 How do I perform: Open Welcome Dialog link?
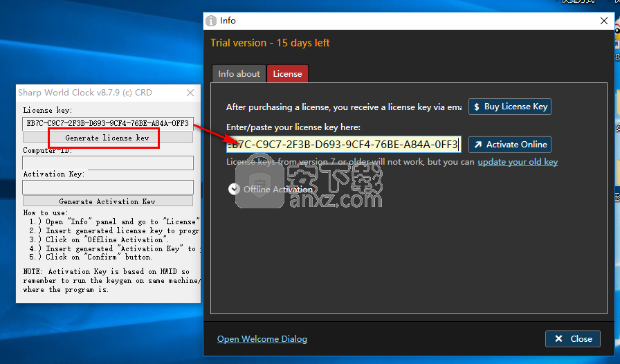click(262, 339)
